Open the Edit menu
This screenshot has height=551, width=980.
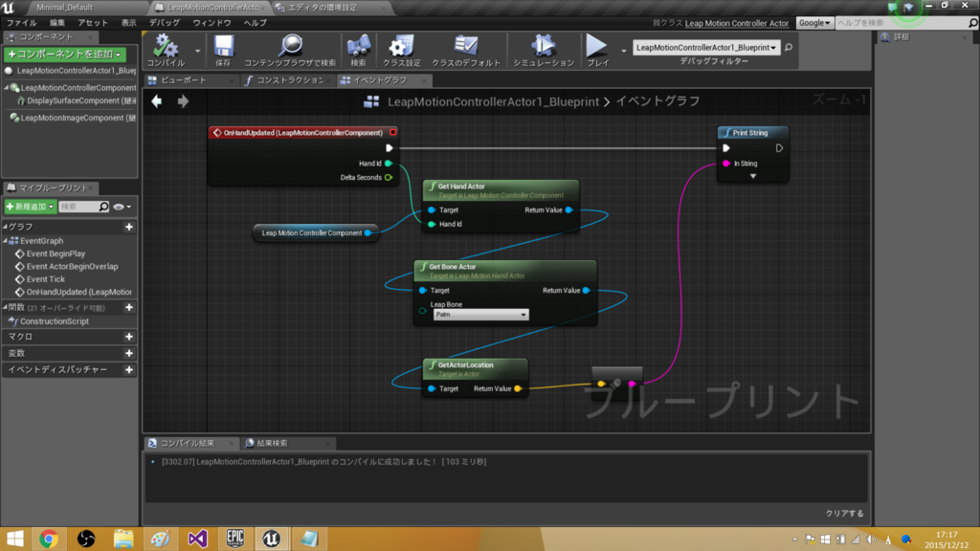point(57,23)
